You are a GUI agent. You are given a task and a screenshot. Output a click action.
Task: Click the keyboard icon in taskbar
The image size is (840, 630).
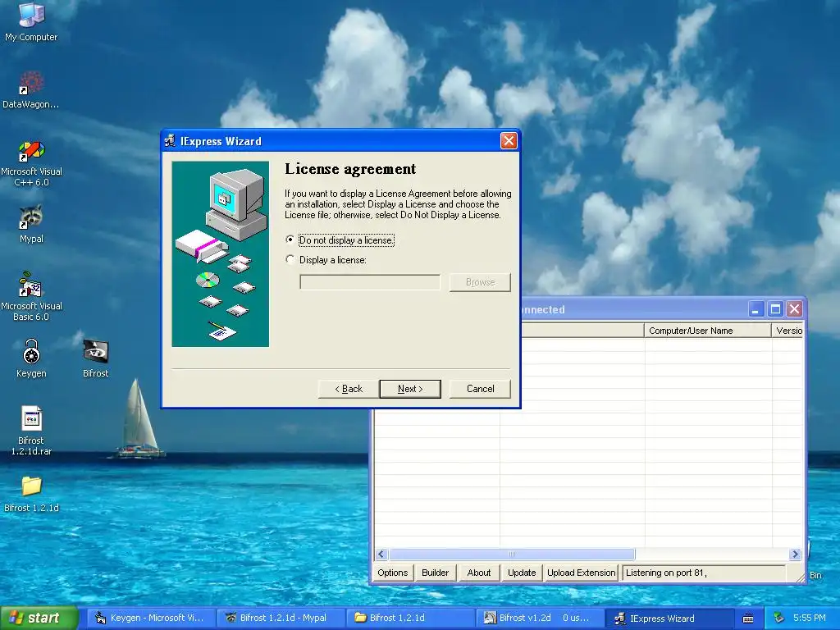click(x=748, y=619)
